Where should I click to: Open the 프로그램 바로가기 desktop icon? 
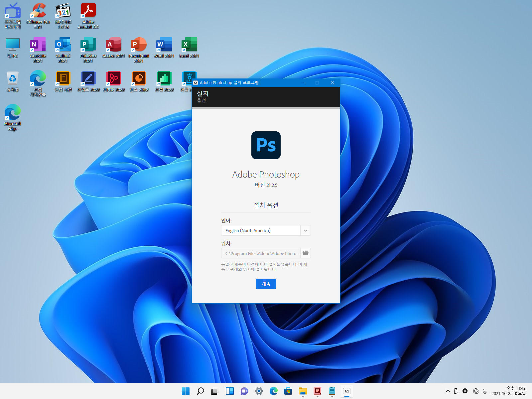(x=13, y=16)
